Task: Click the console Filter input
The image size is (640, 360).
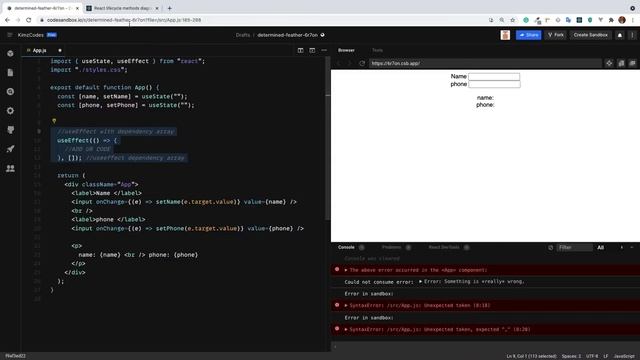Action: click(575, 248)
